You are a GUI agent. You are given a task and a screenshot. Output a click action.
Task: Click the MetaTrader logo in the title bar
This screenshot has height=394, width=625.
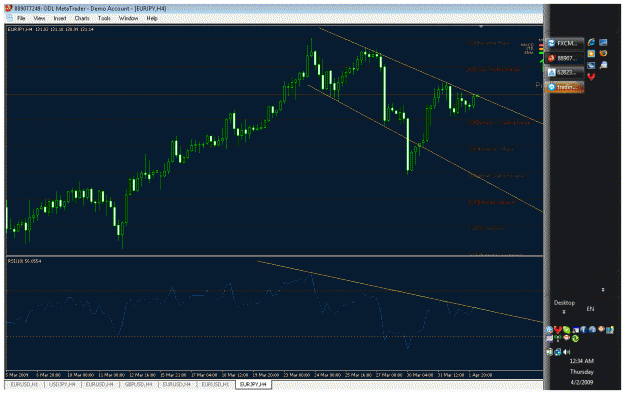pyautogui.click(x=9, y=8)
